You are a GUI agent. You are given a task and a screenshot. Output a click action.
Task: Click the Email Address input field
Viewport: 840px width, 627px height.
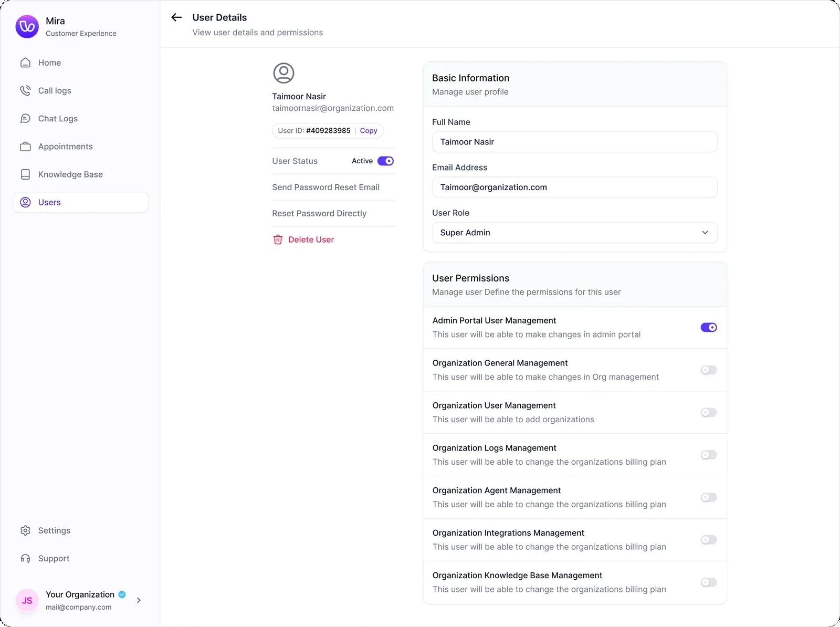pyautogui.click(x=575, y=187)
